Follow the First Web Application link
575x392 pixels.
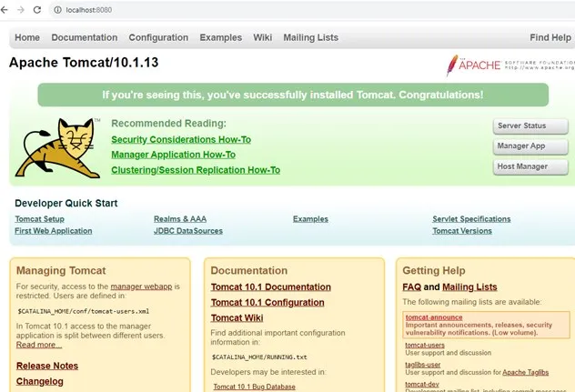54,231
